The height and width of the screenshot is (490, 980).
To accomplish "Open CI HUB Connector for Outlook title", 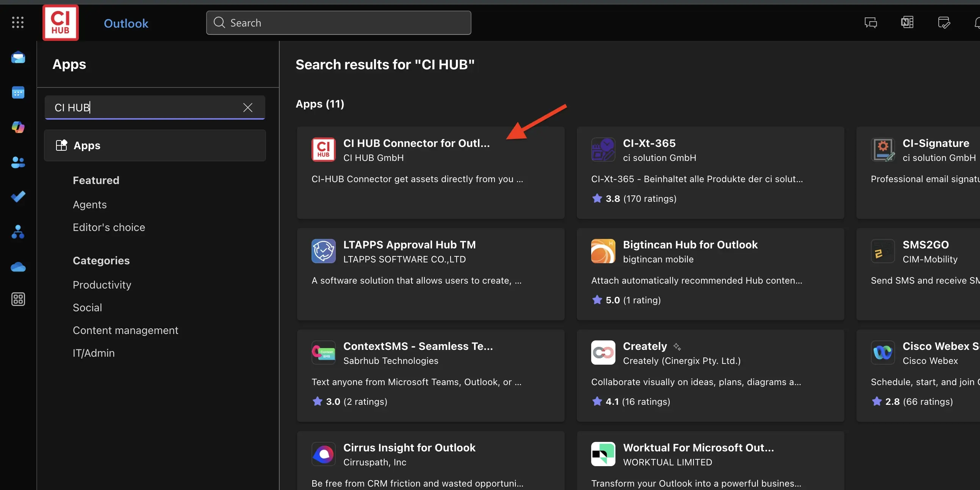I will 416,143.
